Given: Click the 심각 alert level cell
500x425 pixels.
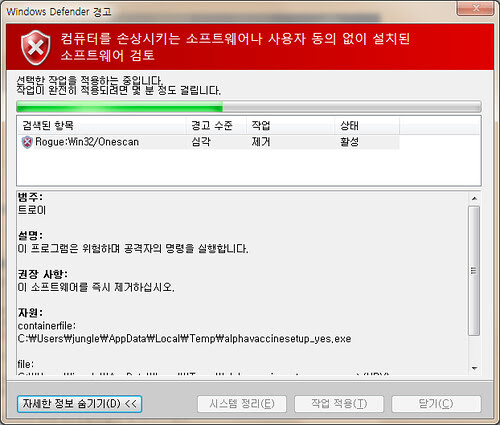Looking at the screenshot, I should [x=201, y=142].
